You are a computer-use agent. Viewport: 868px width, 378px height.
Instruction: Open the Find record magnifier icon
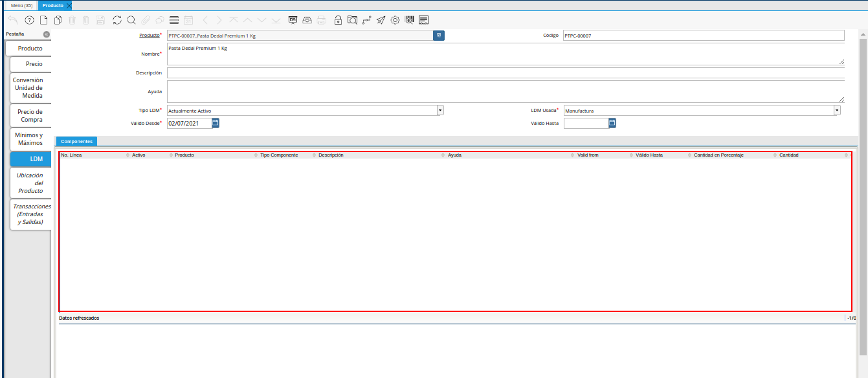(x=131, y=20)
